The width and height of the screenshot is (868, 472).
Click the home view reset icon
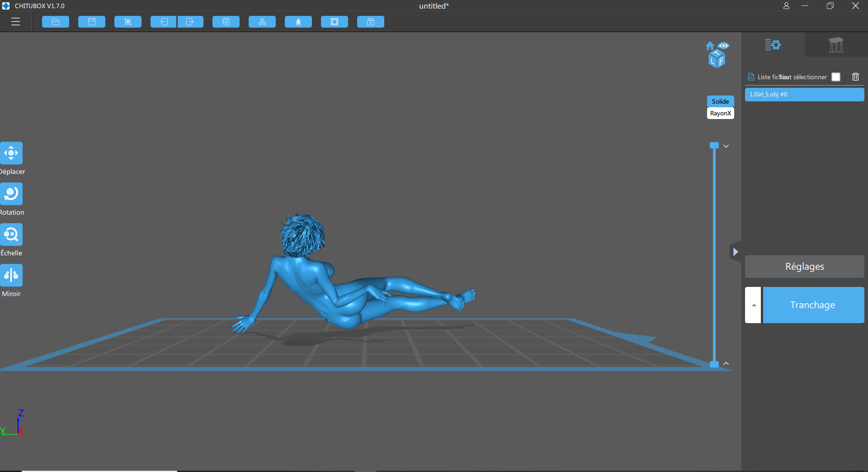tap(710, 46)
